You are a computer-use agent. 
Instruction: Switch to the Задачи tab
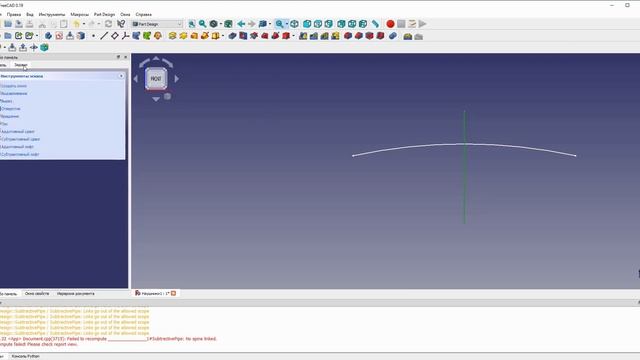tap(21, 65)
